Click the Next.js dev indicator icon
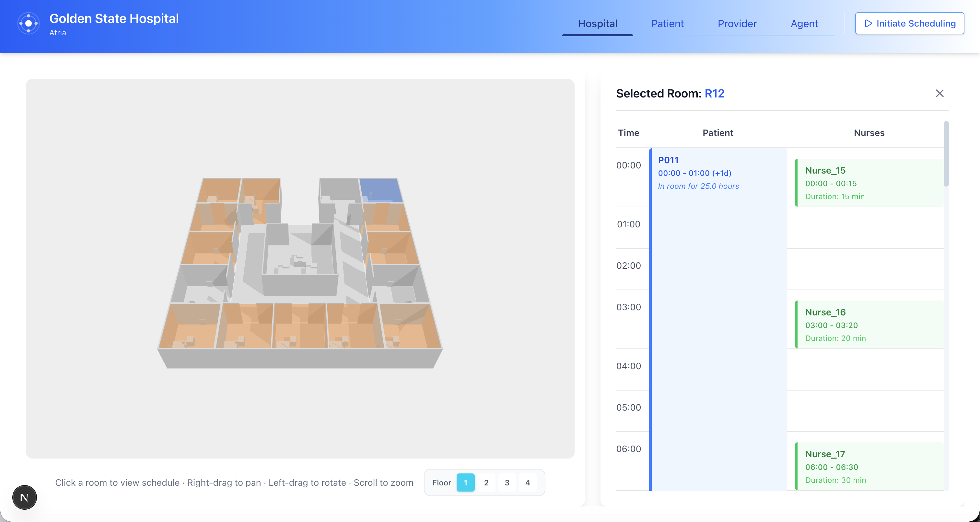Screen dimensions: 980x522 24,497
